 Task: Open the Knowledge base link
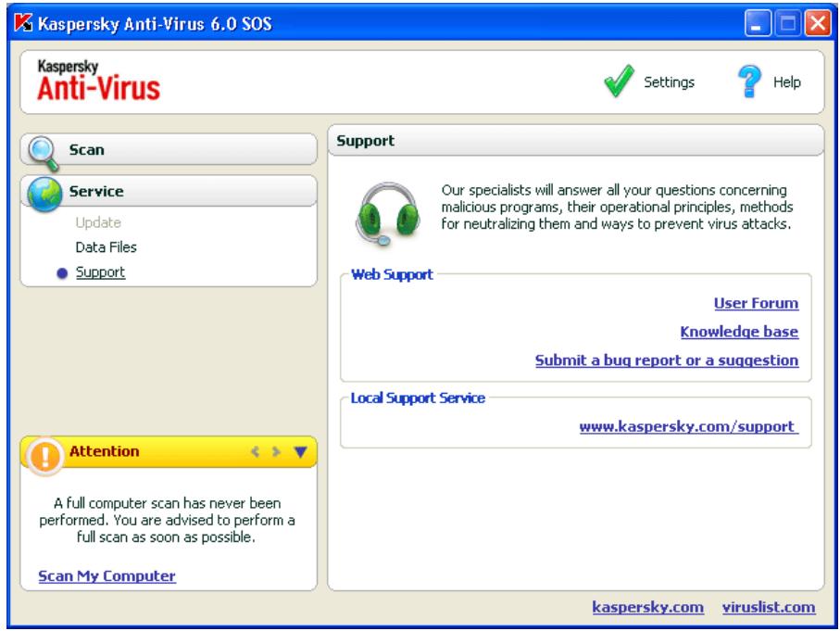tap(739, 332)
